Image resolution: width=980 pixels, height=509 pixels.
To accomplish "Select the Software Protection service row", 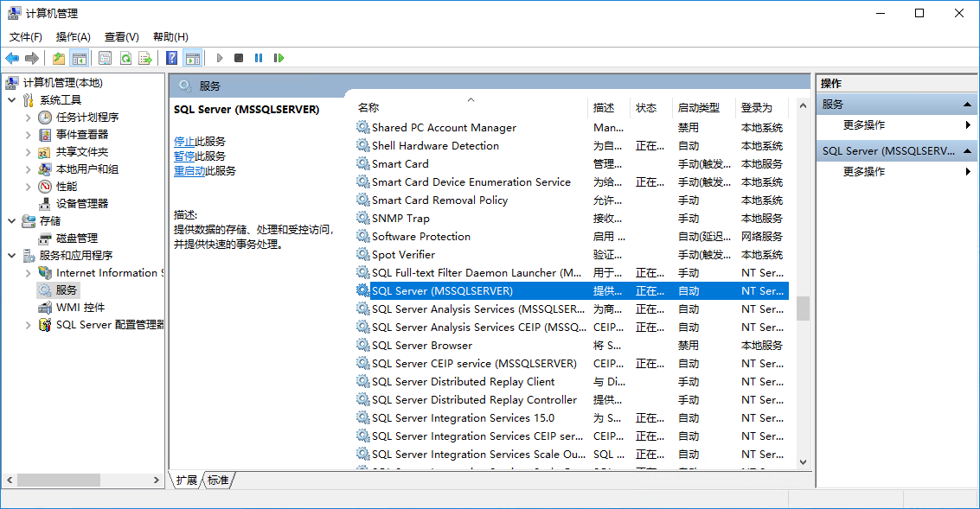I will [x=572, y=236].
